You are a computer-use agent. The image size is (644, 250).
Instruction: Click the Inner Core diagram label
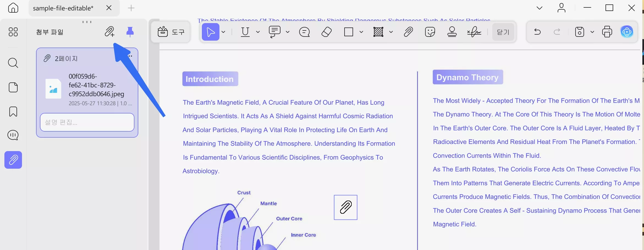tap(303, 235)
